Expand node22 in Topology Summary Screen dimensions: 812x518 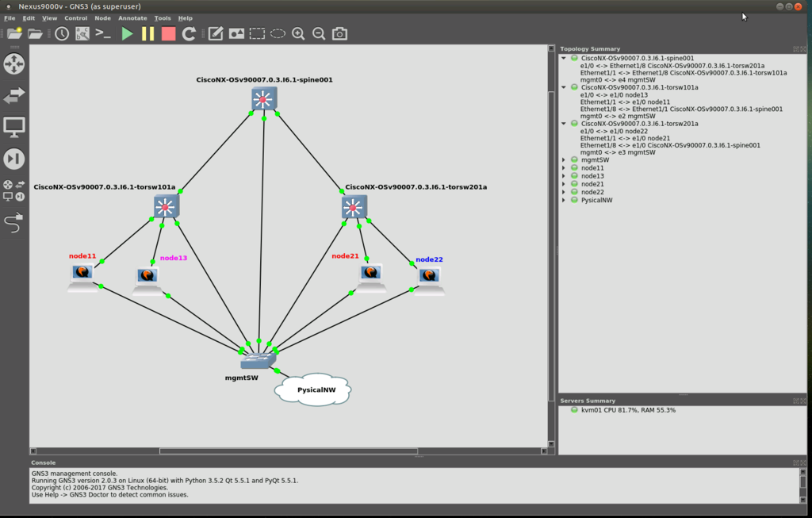564,192
